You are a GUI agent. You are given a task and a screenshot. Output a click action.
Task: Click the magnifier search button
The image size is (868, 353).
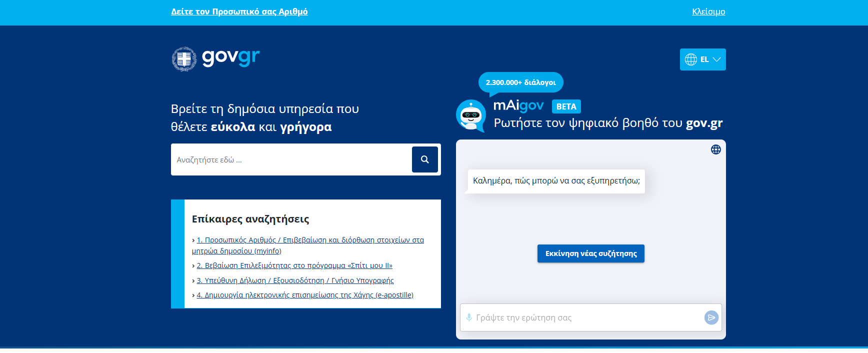pyautogui.click(x=425, y=159)
